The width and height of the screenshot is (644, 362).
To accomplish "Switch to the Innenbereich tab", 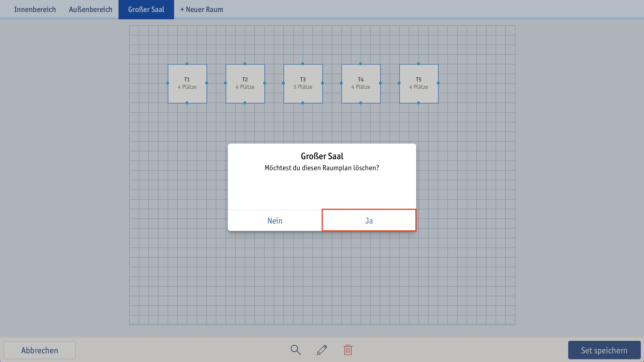I will pos(35,9).
